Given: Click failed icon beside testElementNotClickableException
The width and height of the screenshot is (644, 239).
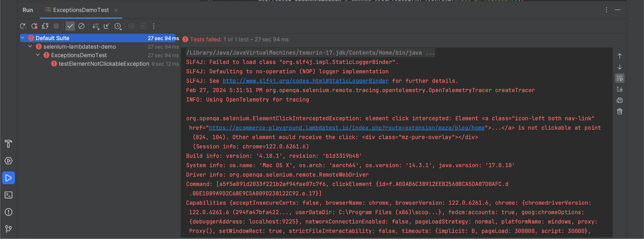Looking at the screenshot, I should pyautogui.click(x=54, y=64).
